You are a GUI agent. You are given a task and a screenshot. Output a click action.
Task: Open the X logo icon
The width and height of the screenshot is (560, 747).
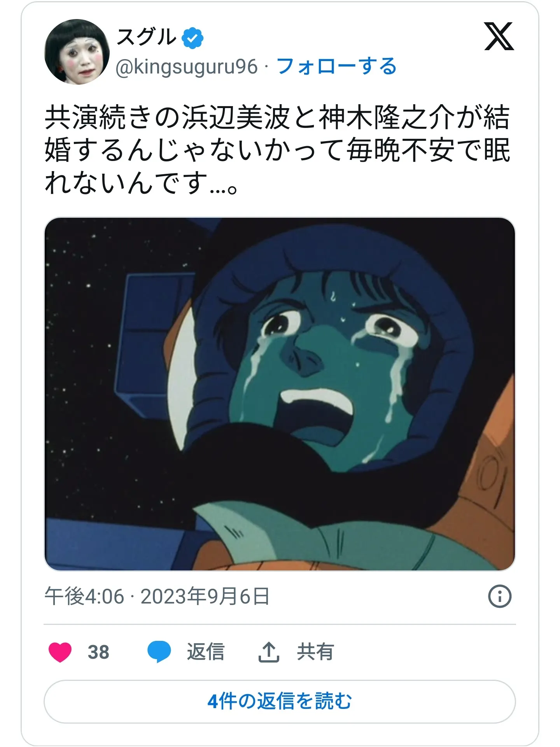click(x=499, y=37)
